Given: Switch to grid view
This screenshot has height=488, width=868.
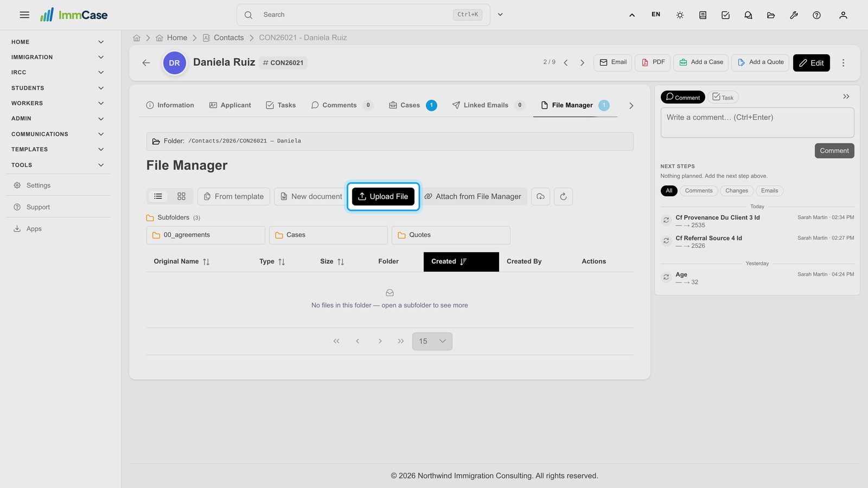Looking at the screenshot, I should pyautogui.click(x=181, y=196).
